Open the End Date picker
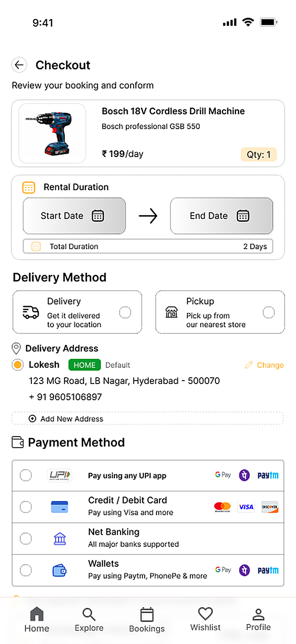 coord(222,216)
